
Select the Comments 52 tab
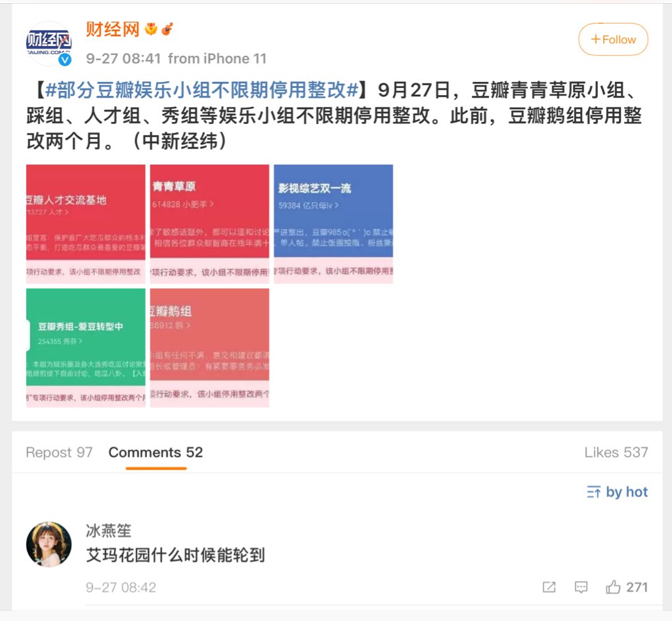point(156,452)
